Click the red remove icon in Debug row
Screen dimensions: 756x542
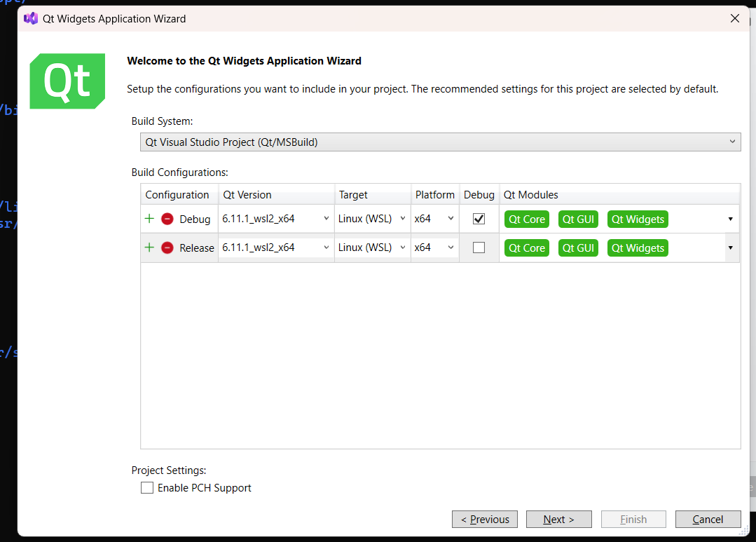(x=167, y=219)
